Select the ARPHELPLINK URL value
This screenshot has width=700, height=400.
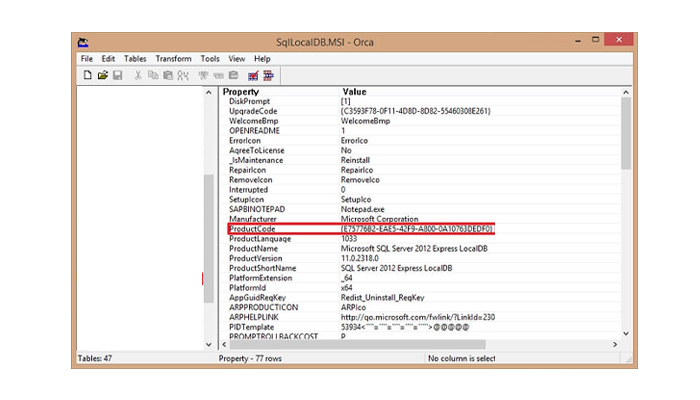[x=418, y=317]
